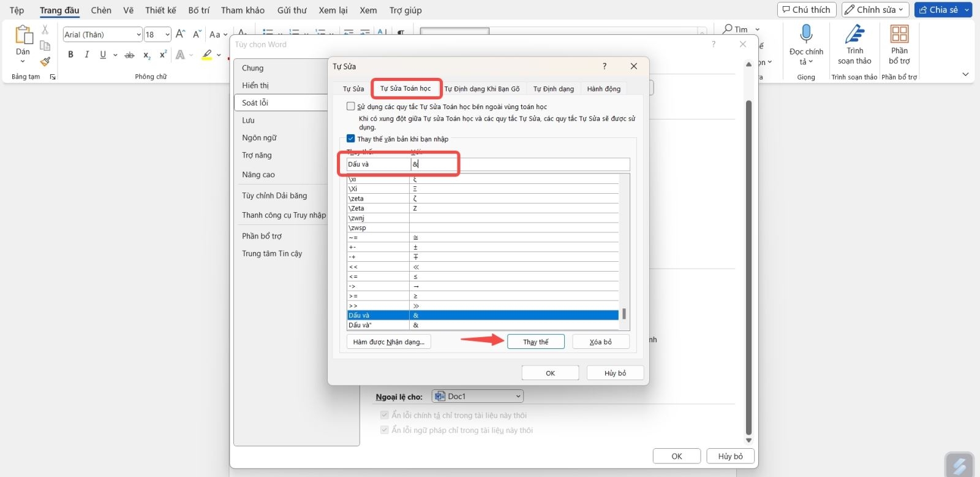This screenshot has height=477, width=980.
Task: Expand the Đọc chính tả dropdown arrow
Action: click(x=810, y=62)
